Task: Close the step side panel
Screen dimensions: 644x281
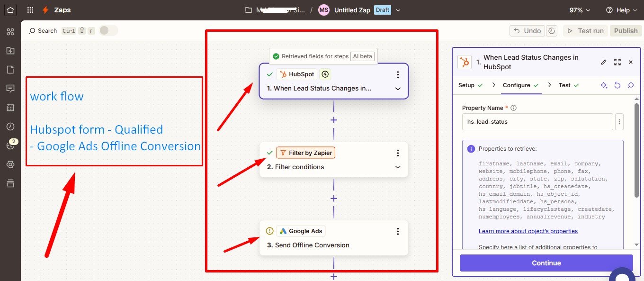Action: (631, 62)
